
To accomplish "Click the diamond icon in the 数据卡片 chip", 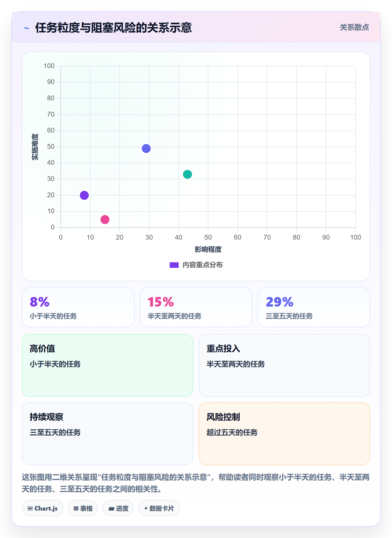I will 146,508.
